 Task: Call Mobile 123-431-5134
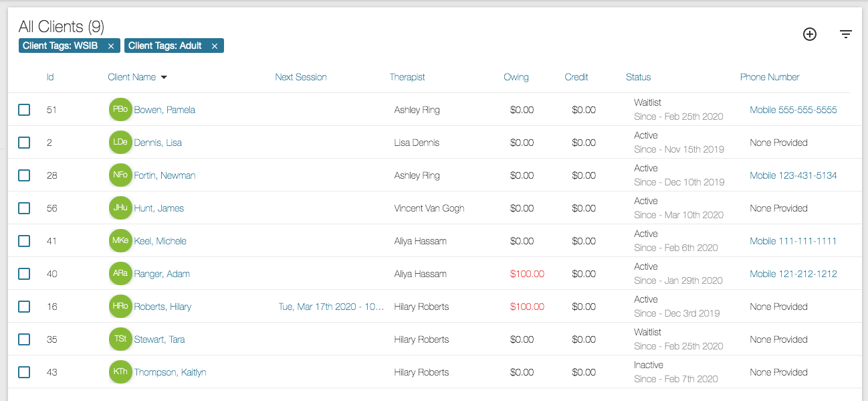793,175
